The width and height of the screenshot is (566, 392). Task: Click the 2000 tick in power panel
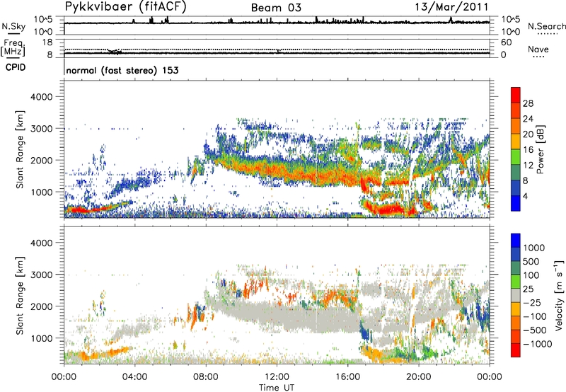click(x=41, y=160)
